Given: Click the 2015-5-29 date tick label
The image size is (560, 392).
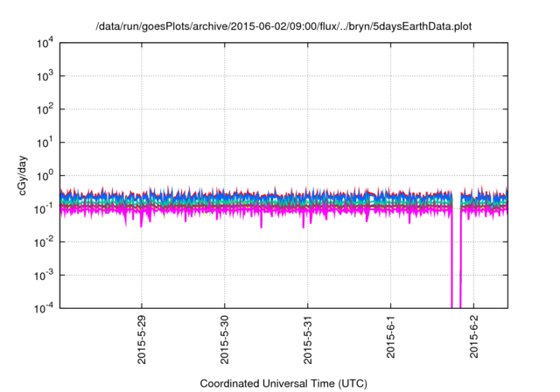Looking at the screenshot, I should (142, 339).
